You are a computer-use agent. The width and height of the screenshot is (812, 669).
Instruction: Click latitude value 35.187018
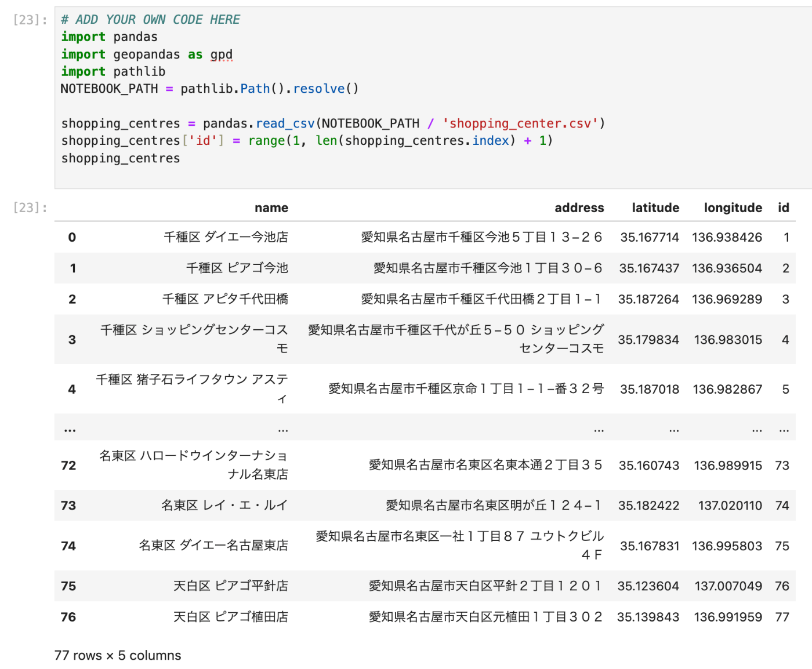pos(650,389)
